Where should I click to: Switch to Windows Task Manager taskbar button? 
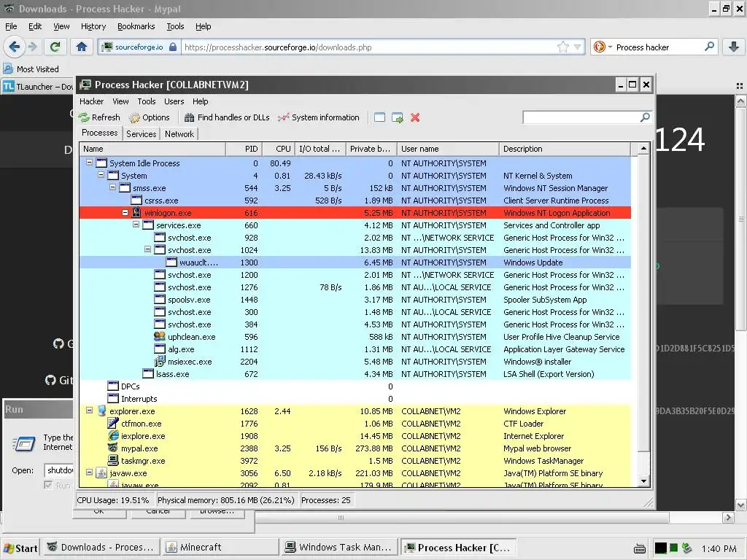(339, 548)
